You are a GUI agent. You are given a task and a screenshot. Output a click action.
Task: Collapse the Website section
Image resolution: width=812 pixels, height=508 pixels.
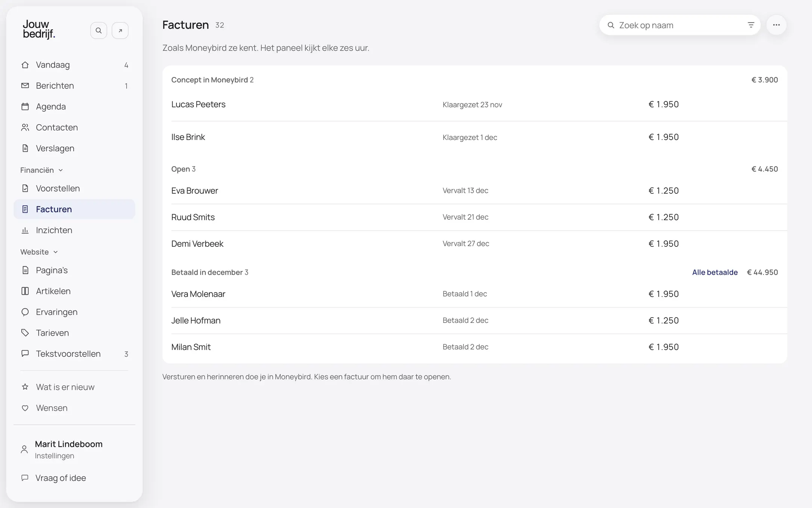[x=39, y=252]
